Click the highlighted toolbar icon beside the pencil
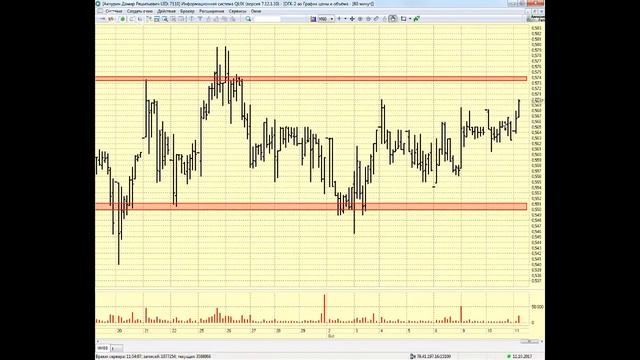Image resolution: width=640 pixels, height=360 pixels. [x=393, y=19]
